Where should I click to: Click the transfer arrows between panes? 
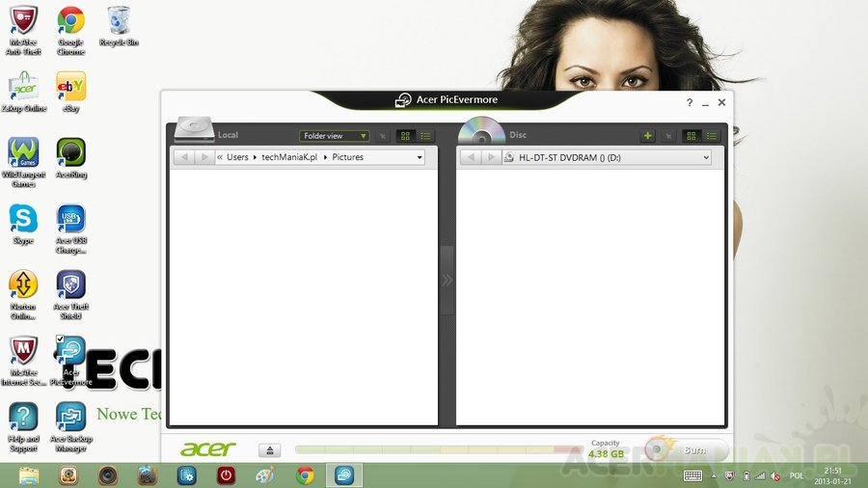pyautogui.click(x=447, y=280)
